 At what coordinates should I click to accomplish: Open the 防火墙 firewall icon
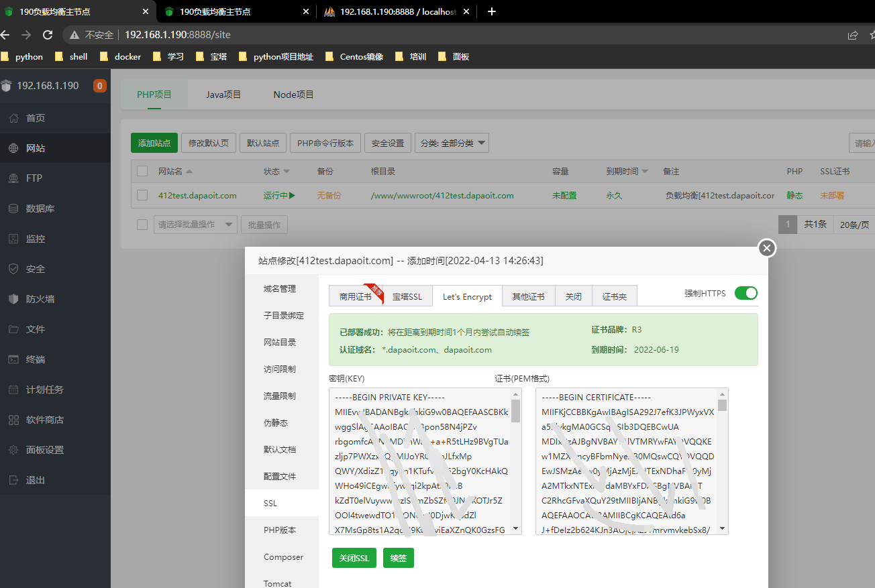tap(13, 299)
